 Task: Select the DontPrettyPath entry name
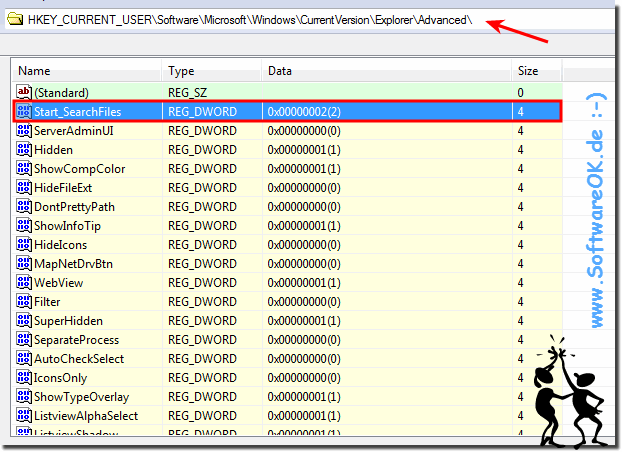point(74,207)
